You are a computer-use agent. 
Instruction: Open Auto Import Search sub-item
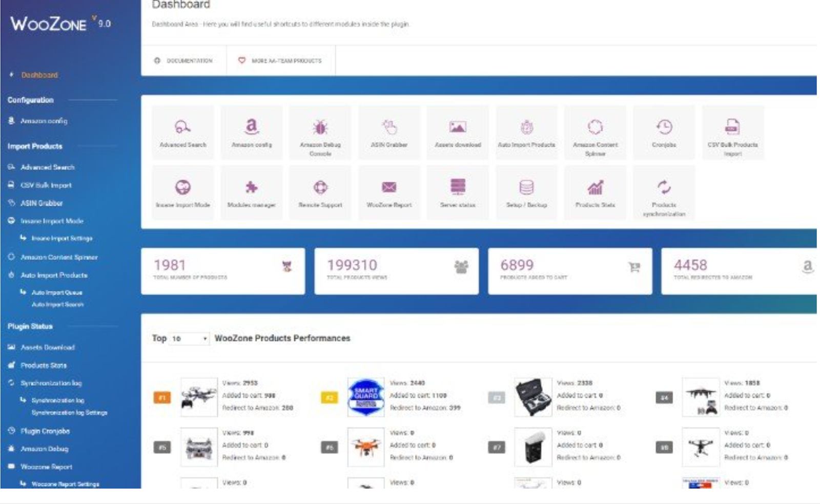57,304
